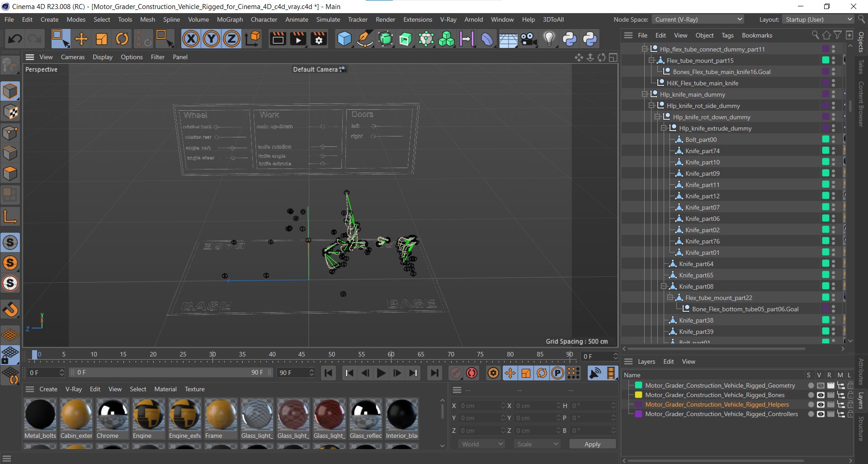Open the V-Ray menu

[448, 19]
